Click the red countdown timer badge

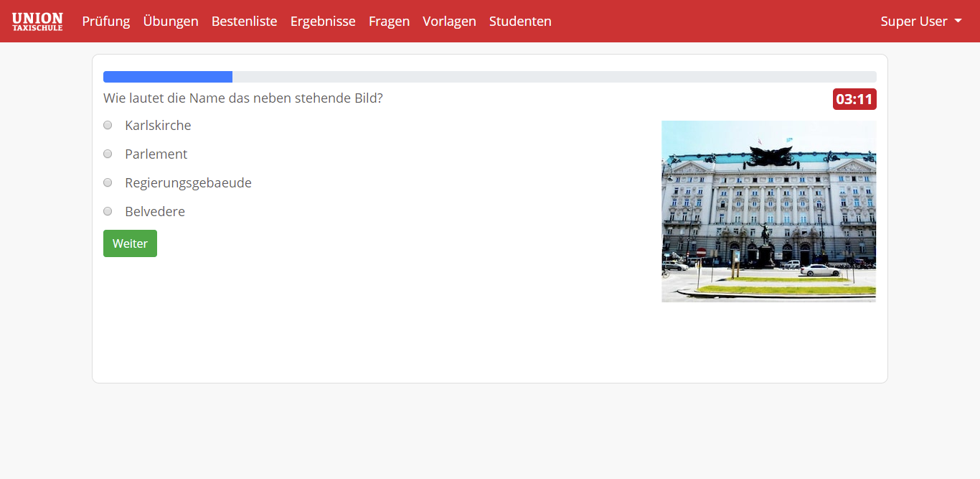click(854, 99)
